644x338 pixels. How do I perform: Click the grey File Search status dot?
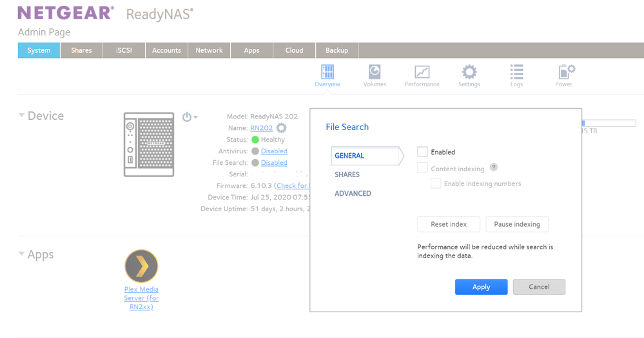[x=255, y=162]
